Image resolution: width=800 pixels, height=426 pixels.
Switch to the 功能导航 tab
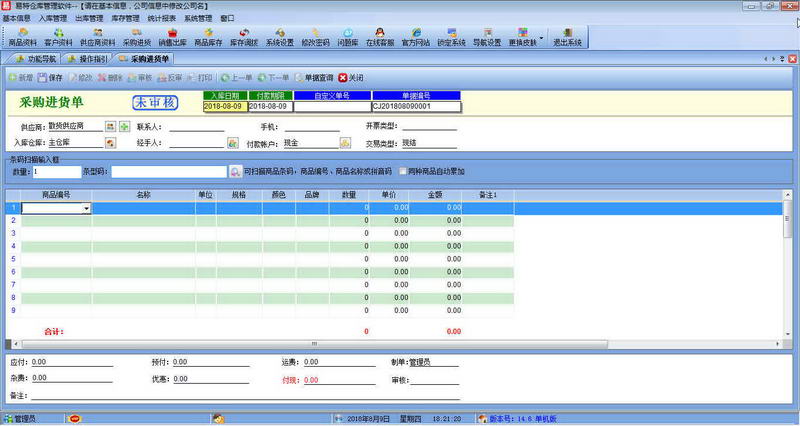pyautogui.click(x=36, y=60)
